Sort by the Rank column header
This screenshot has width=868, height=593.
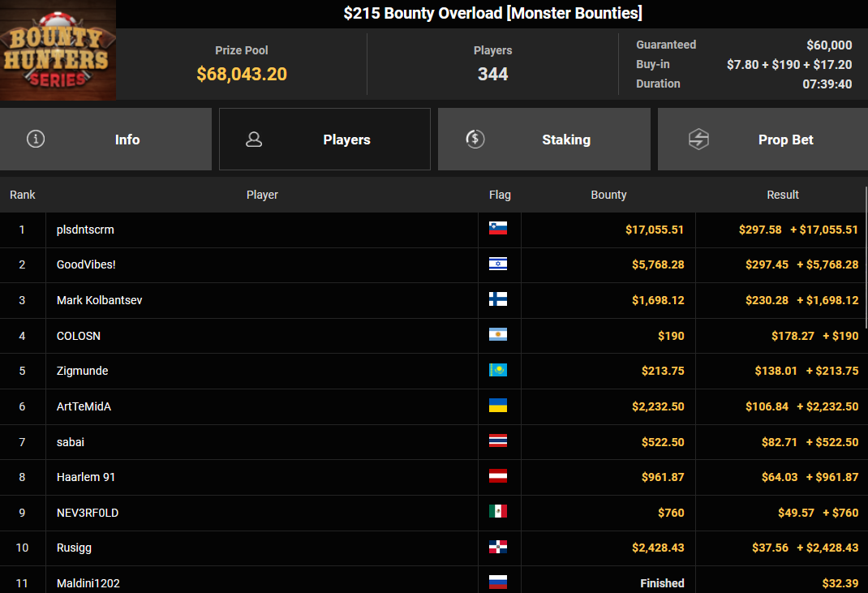pos(22,195)
